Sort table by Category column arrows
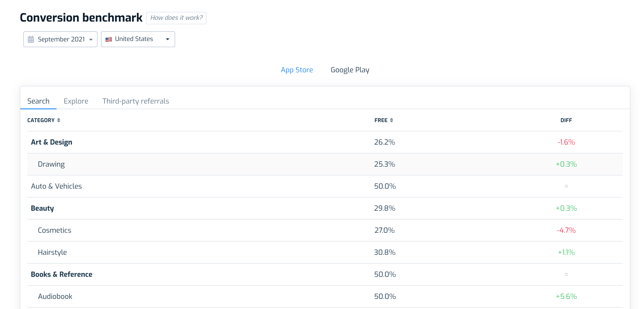644x309 pixels. [58, 120]
